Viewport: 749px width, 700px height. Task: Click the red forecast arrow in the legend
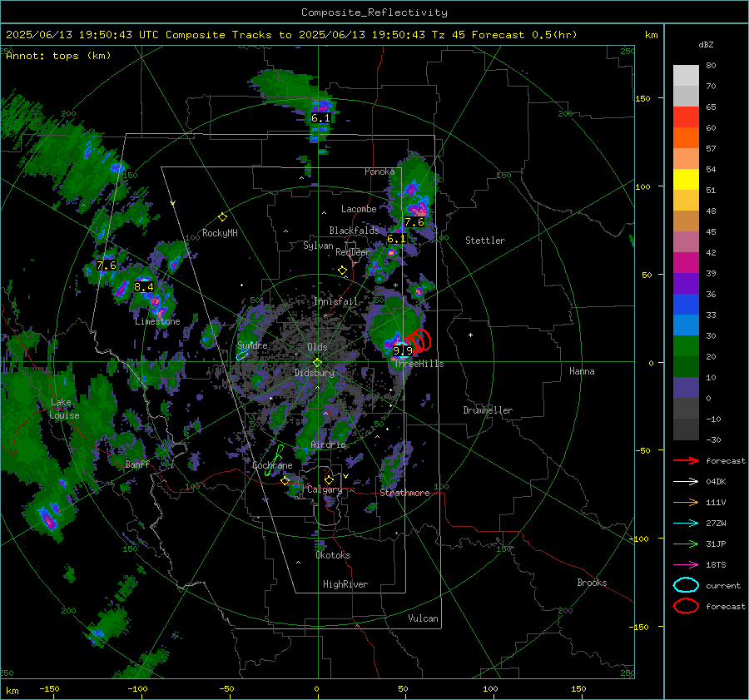tap(686, 460)
